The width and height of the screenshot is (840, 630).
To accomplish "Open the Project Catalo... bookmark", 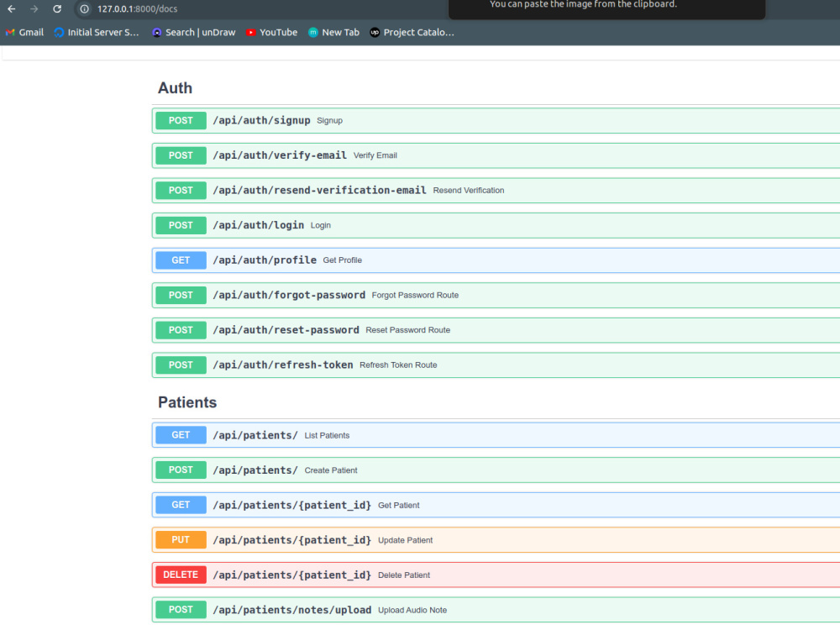I will [412, 32].
